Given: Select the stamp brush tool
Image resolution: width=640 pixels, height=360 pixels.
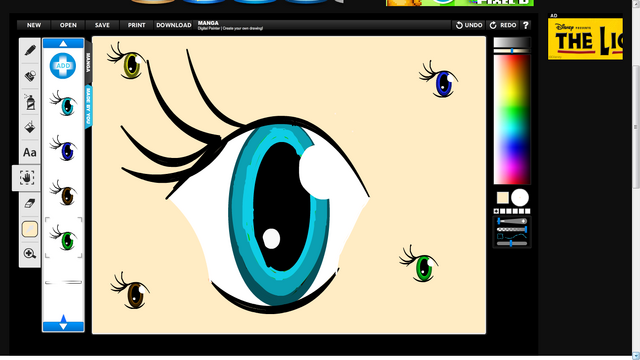Looking at the screenshot, I should (x=30, y=76).
